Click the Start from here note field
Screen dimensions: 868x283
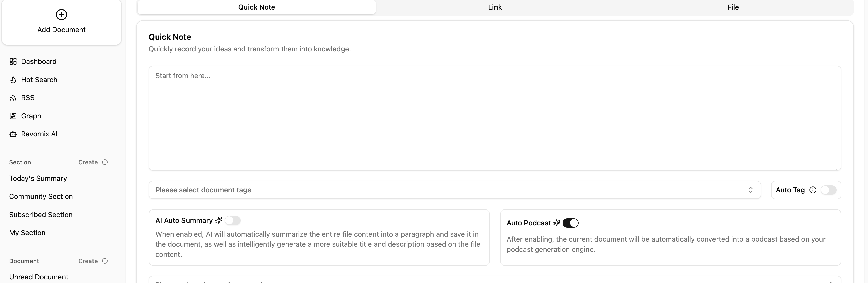[495, 118]
